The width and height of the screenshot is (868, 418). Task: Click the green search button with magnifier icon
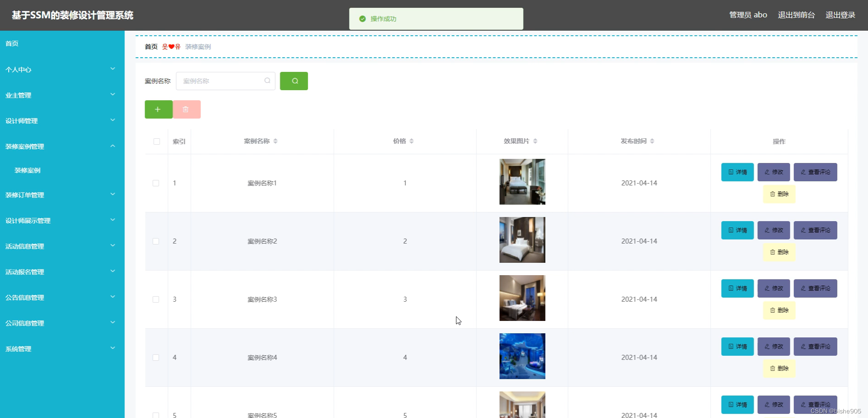[x=294, y=81]
